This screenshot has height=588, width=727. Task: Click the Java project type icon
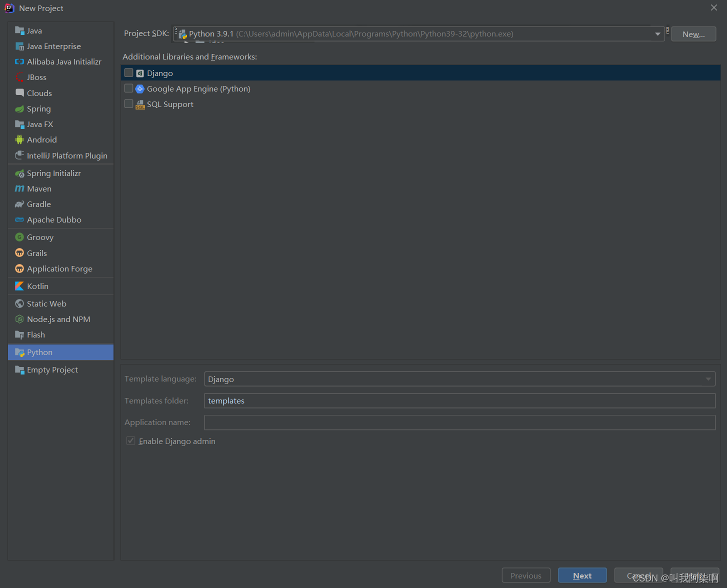19,30
